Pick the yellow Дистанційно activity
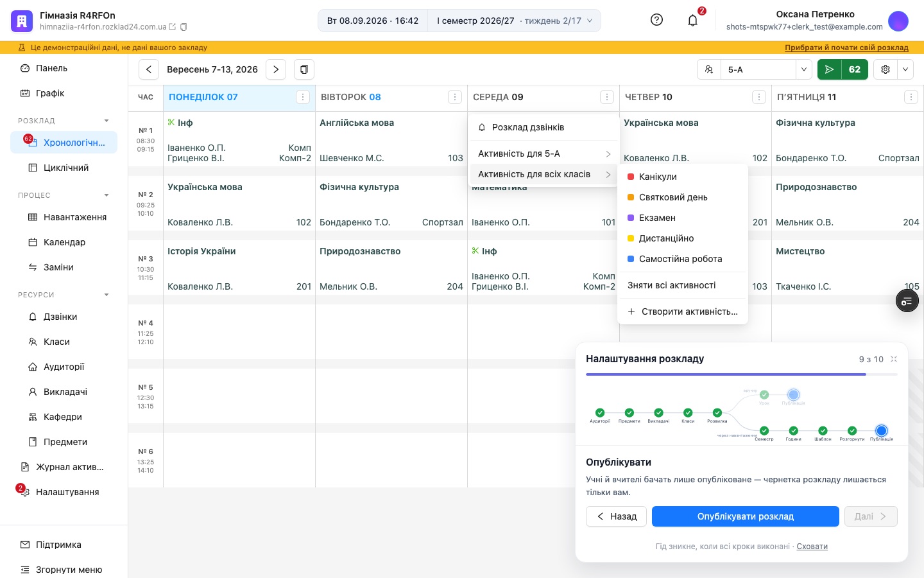This screenshot has height=578, width=924. click(683, 238)
